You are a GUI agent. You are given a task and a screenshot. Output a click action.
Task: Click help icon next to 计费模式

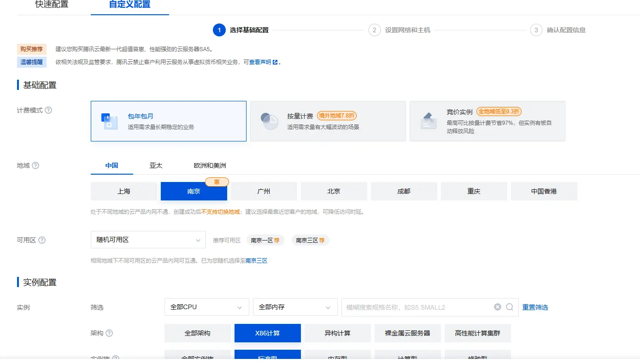pyautogui.click(x=48, y=111)
